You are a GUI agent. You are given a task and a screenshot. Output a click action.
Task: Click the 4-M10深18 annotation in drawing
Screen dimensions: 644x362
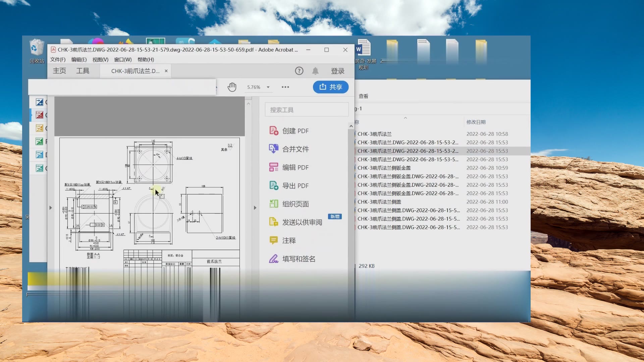(x=184, y=158)
